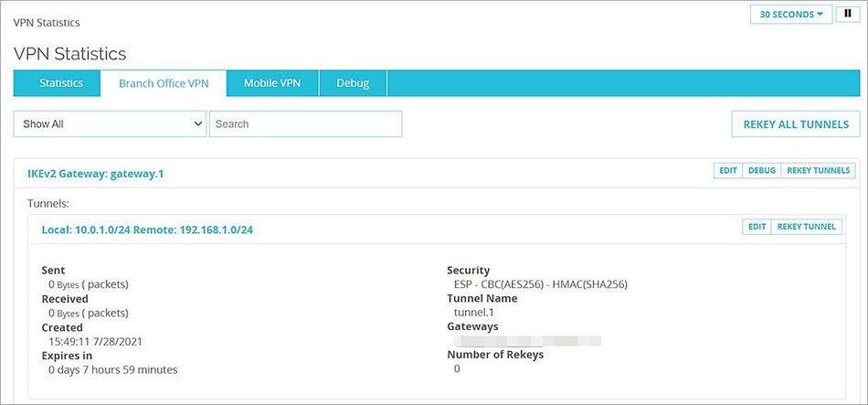The height and width of the screenshot is (405, 868).
Task: Click into the Search field
Action: 305,124
